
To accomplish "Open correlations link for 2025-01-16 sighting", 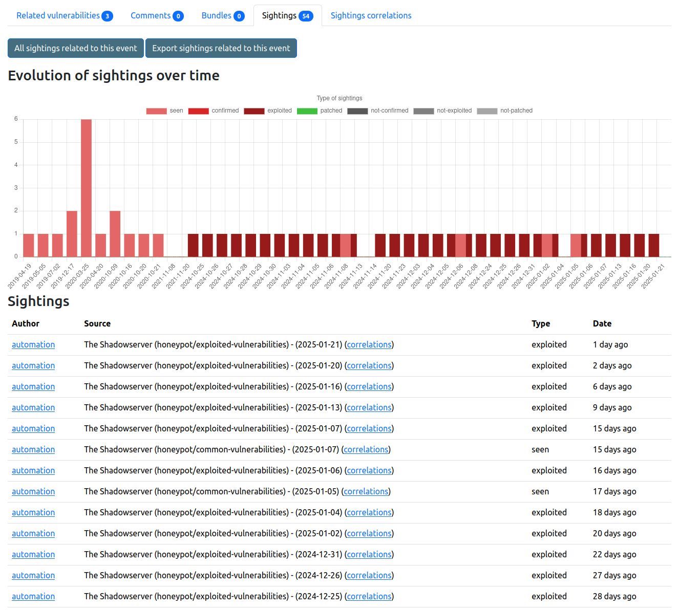I will click(x=369, y=386).
